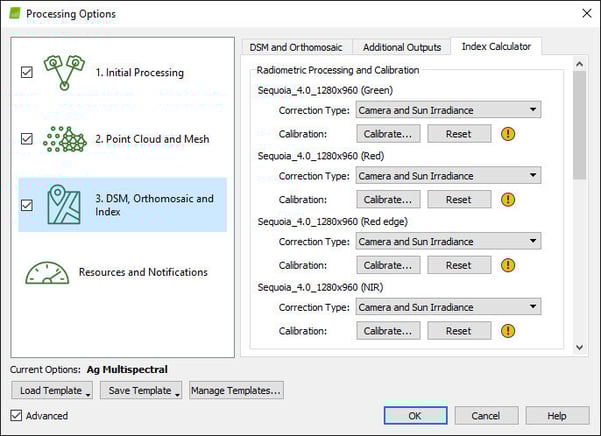601x436 pixels.
Task: Click the Point Cloud and Mesh icon
Action: pyautogui.click(x=65, y=139)
